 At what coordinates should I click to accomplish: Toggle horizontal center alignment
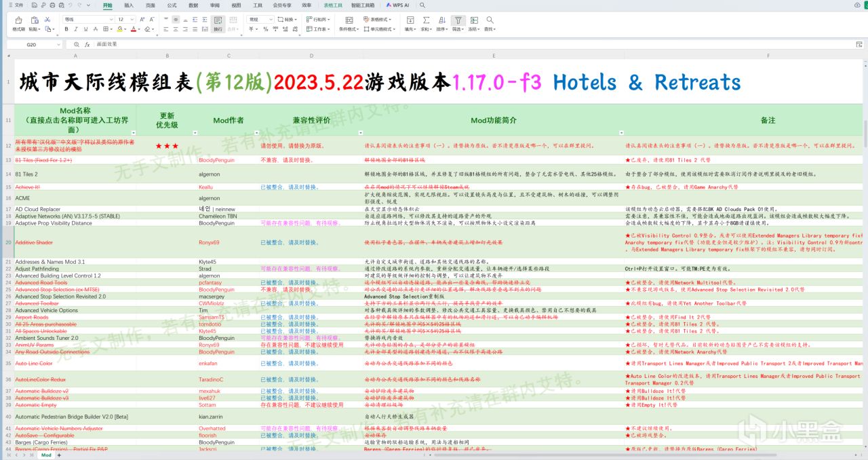point(176,29)
